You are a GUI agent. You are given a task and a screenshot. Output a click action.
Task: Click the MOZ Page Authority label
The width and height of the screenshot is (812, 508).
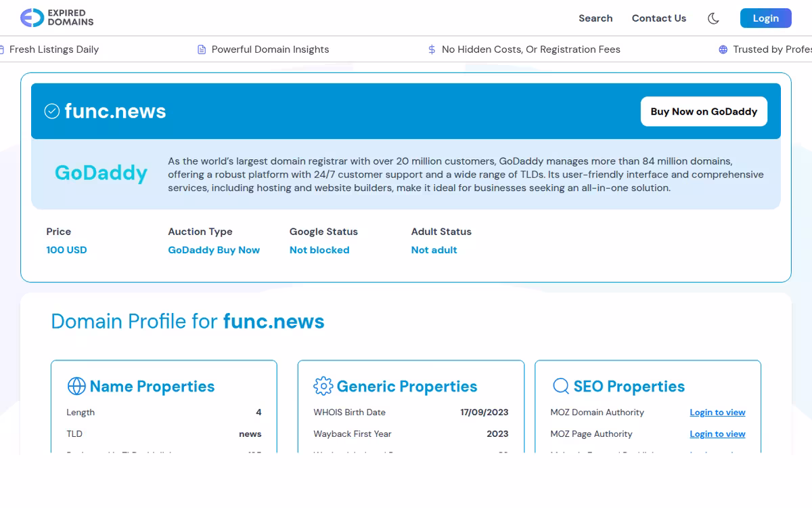point(591,434)
